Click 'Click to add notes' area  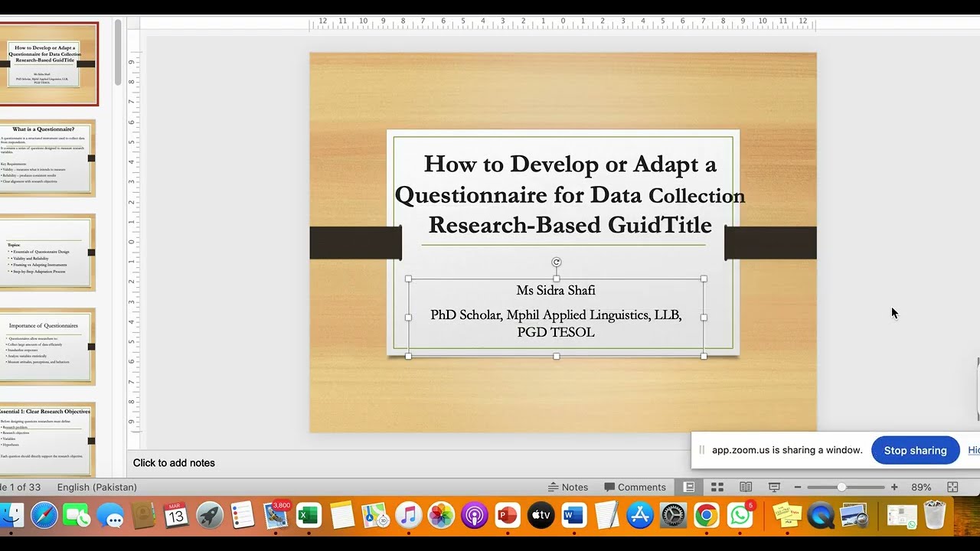click(174, 463)
